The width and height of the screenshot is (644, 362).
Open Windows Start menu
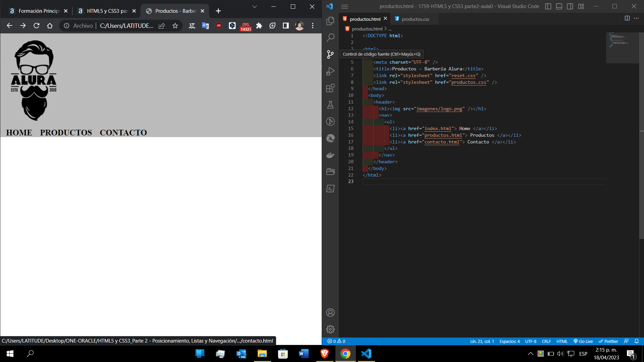(x=10, y=354)
